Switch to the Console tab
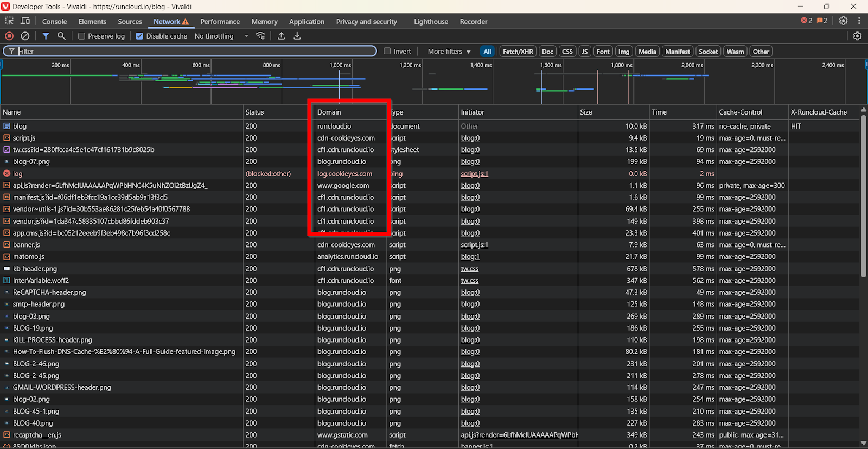Screen dimensions: 868x449 [54, 22]
